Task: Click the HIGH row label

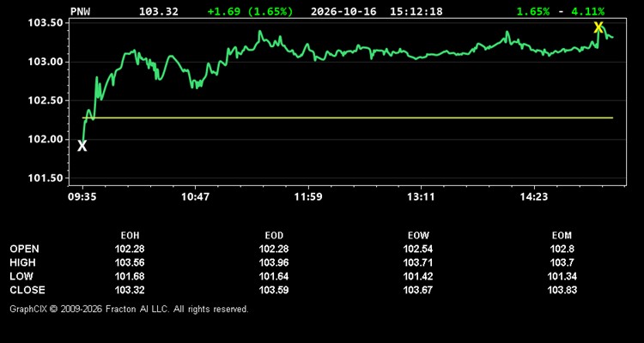Action: [22, 262]
